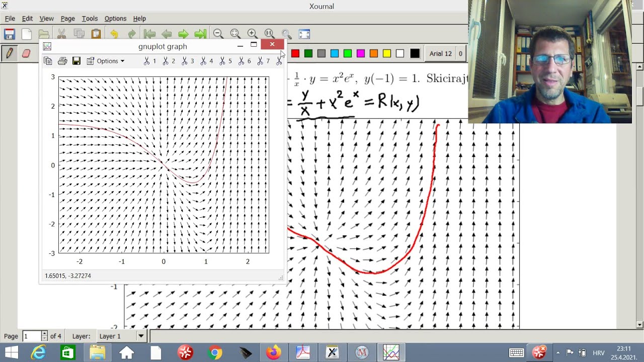Open the View menu
This screenshot has height=362, width=644.
coord(46,18)
